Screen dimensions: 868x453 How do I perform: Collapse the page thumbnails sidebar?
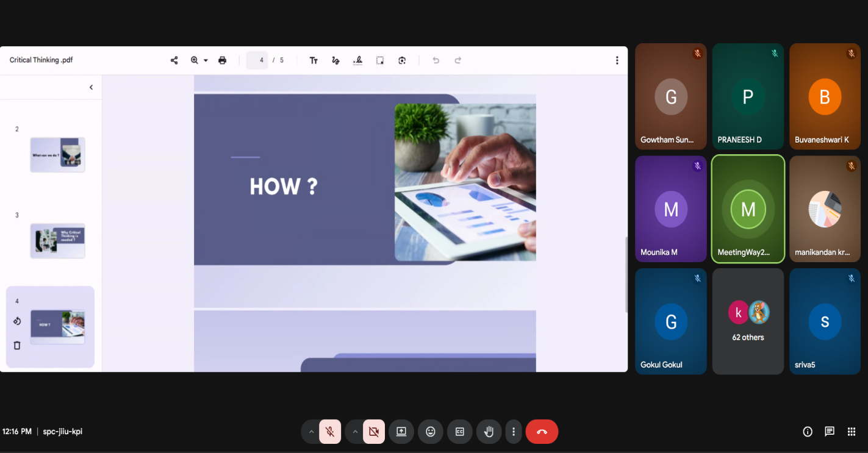[x=91, y=87]
